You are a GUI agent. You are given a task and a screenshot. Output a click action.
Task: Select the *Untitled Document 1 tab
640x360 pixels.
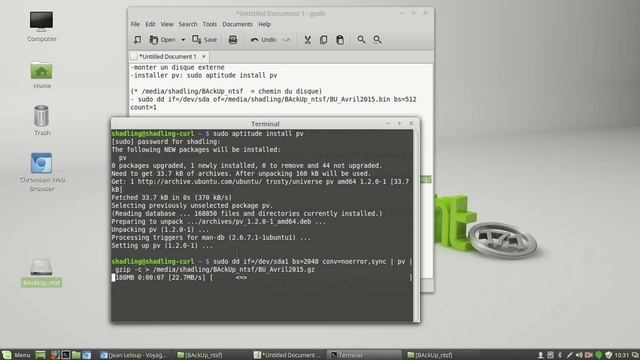tap(167, 56)
